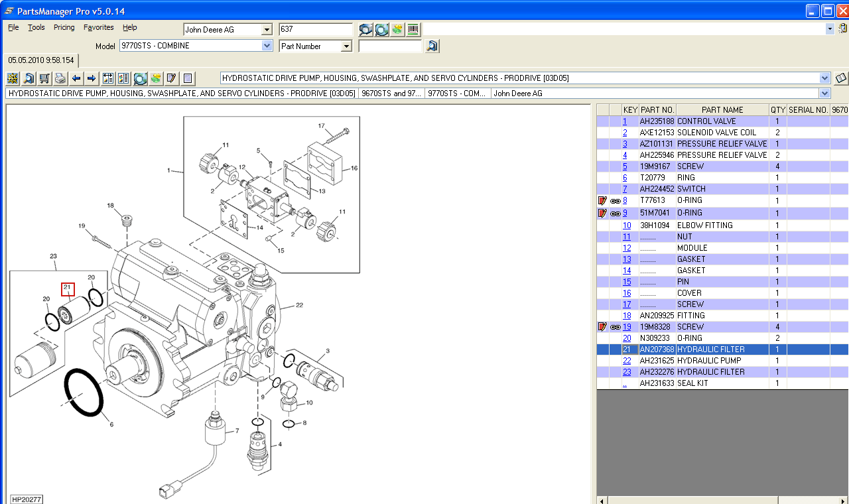Click the chain link icon on the T77613 row

pos(615,200)
